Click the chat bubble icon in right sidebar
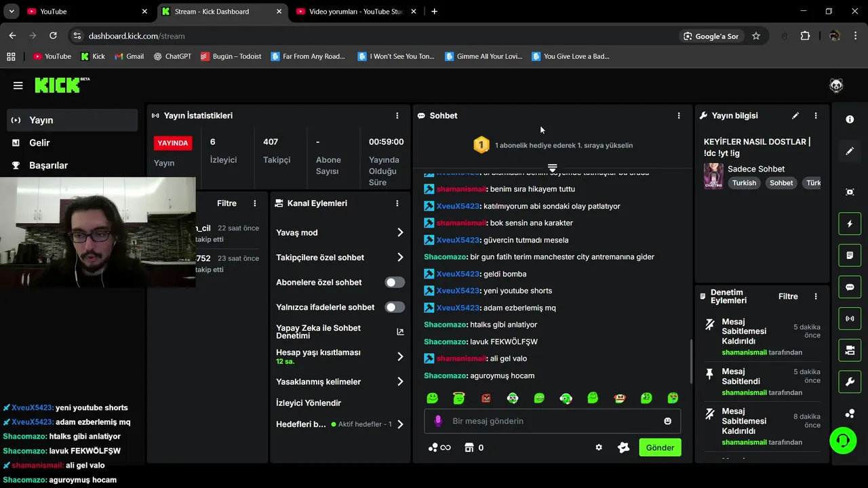868x488 pixels. click(x=850, y=287)
